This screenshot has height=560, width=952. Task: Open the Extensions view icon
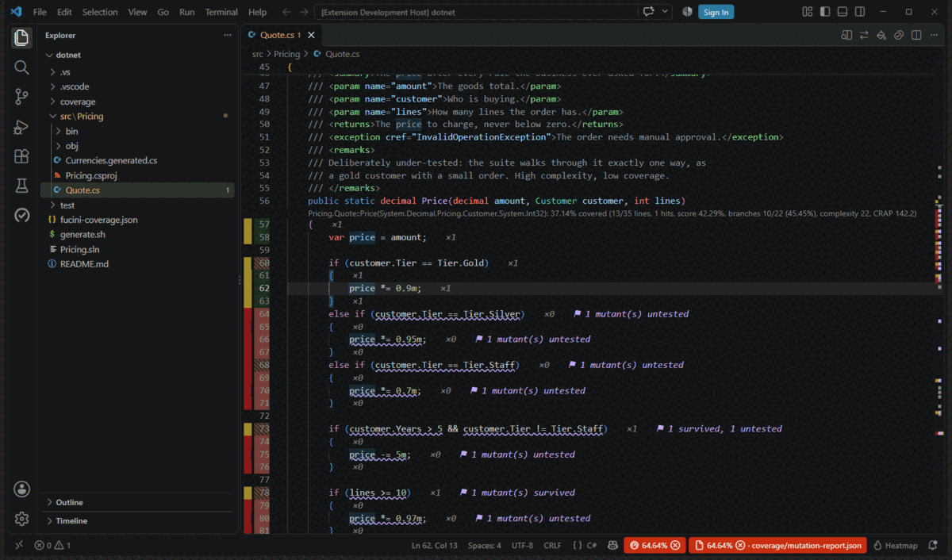[21, 156]
